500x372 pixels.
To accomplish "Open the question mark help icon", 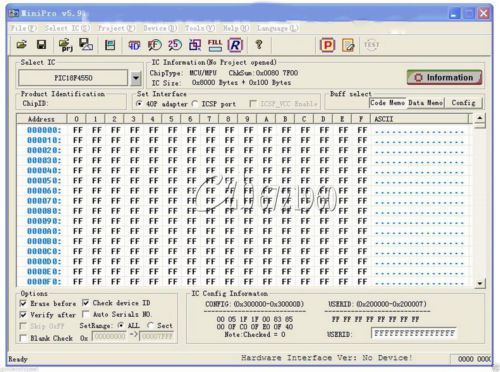I will click(x=259, y=44).
